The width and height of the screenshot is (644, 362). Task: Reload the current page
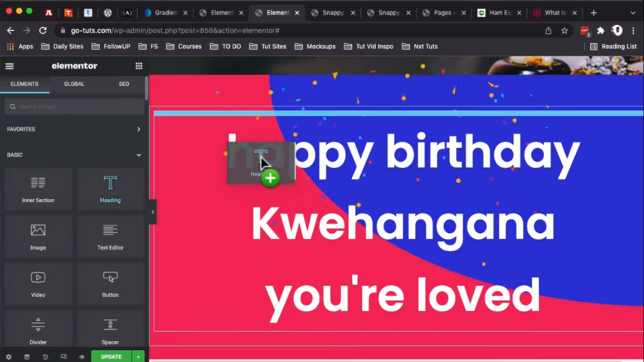pos(43,31)
